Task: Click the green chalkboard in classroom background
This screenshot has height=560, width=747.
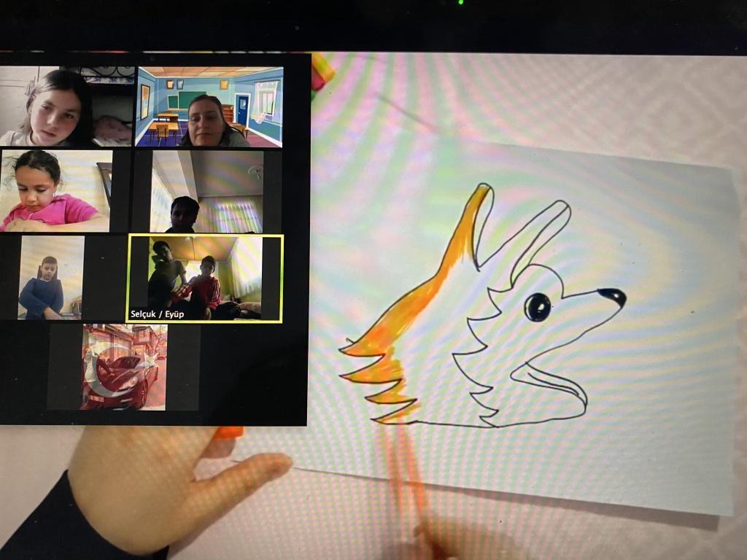Action: click(190, 98)
